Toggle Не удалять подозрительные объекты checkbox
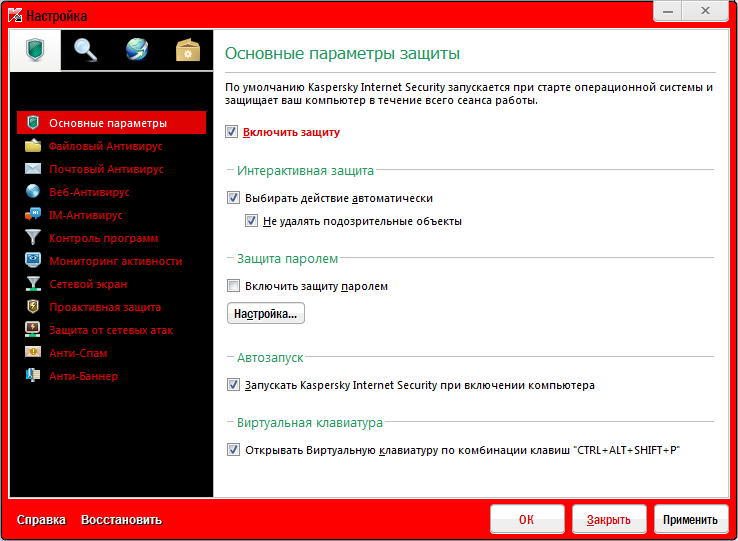This screenshot has height=541, width=738. [x=251, y=221]
